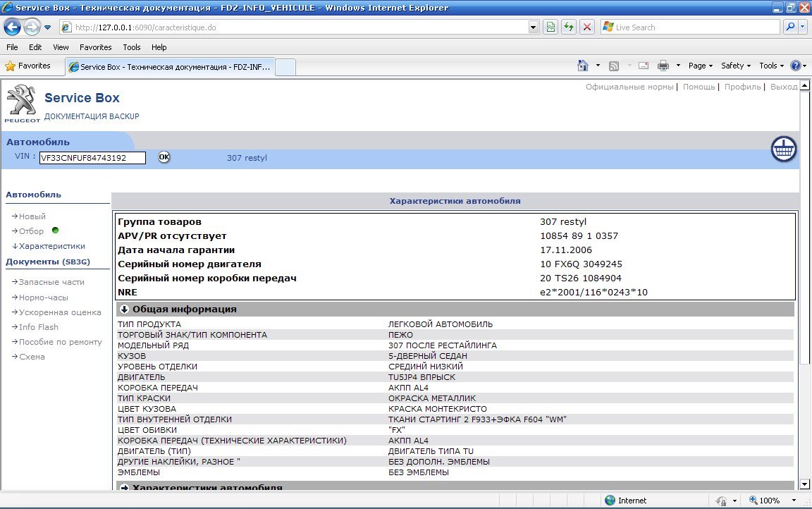Go forward with the browser Forward arrow
The image size is (812, 509).
pos(32,27)
